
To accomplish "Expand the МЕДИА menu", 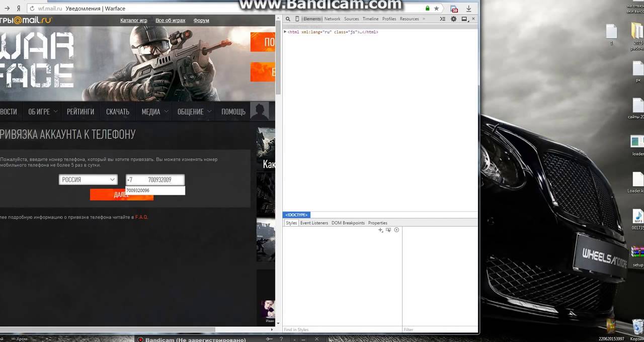I will [154, 112].
